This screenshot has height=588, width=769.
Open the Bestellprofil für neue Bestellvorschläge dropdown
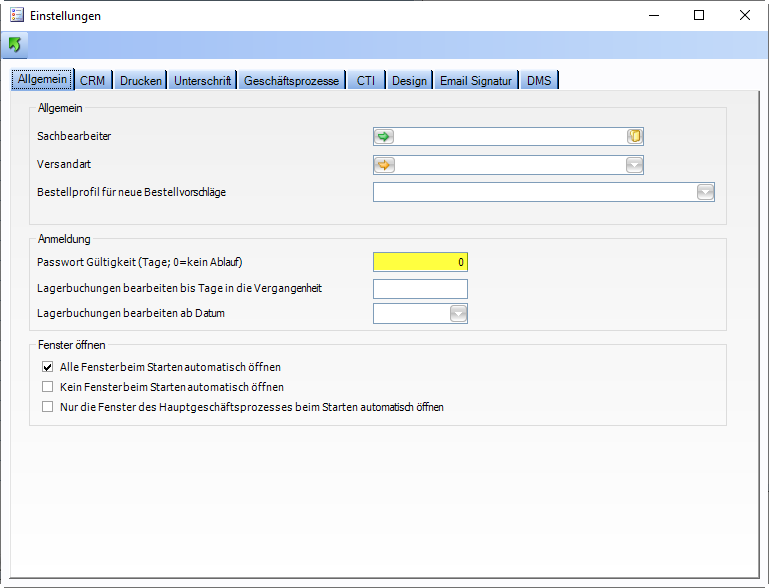[705, 193]
